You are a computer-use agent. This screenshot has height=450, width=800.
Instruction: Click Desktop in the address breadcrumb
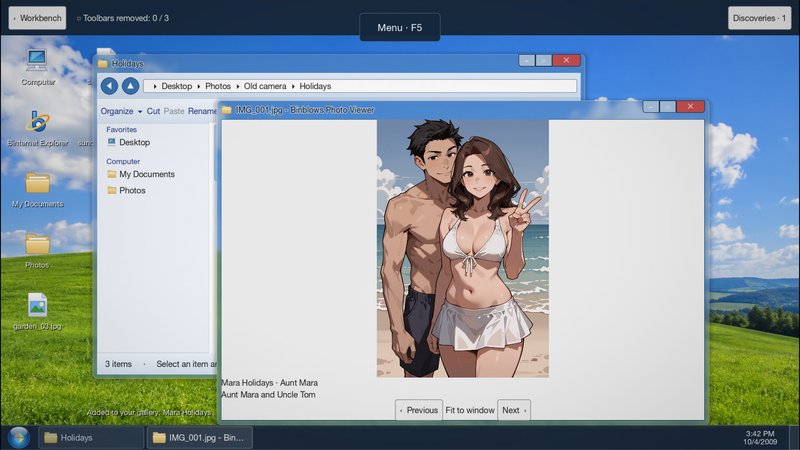(x=177, y=86)
